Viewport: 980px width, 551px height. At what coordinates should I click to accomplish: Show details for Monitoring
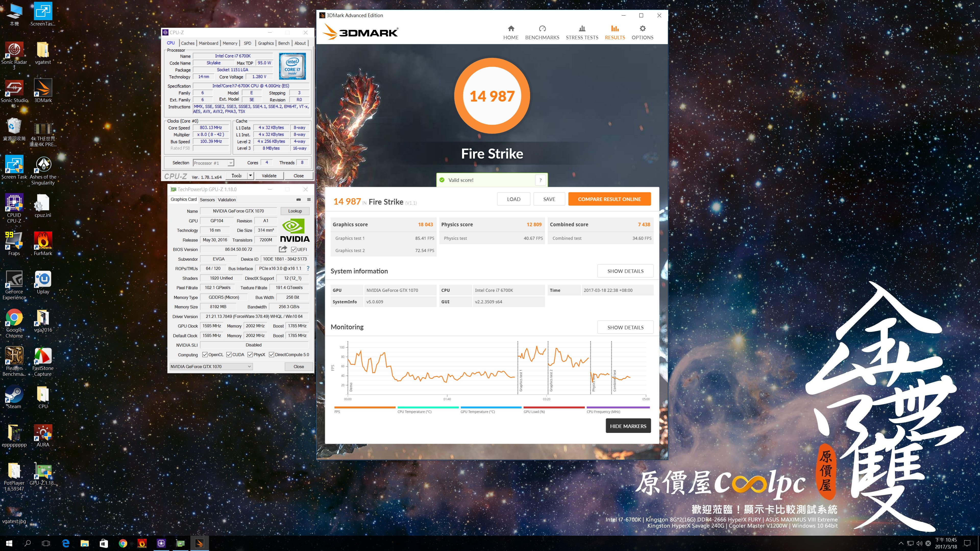point(625,327)
